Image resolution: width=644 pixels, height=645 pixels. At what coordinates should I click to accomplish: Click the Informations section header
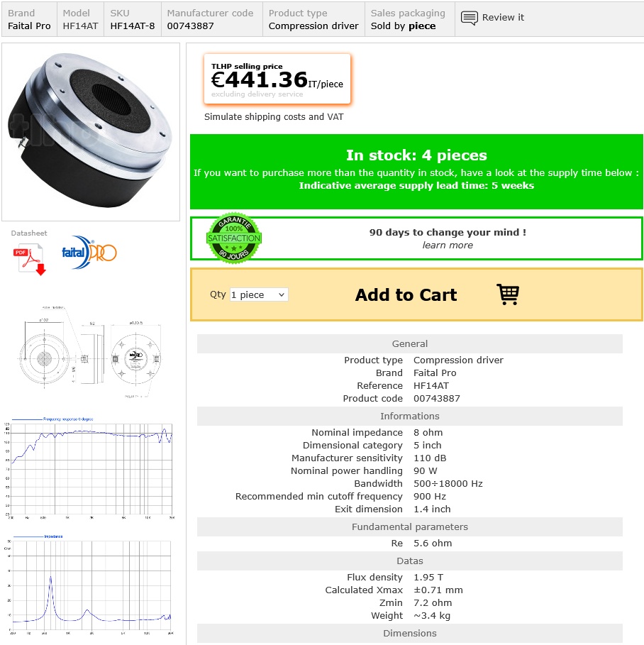[x=410, y=417]
